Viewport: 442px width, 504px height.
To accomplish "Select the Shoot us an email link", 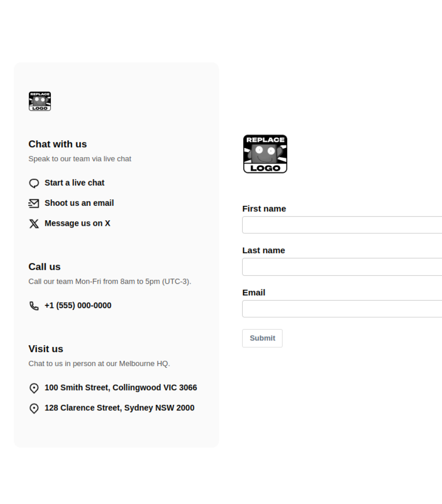I will (79, 203).
